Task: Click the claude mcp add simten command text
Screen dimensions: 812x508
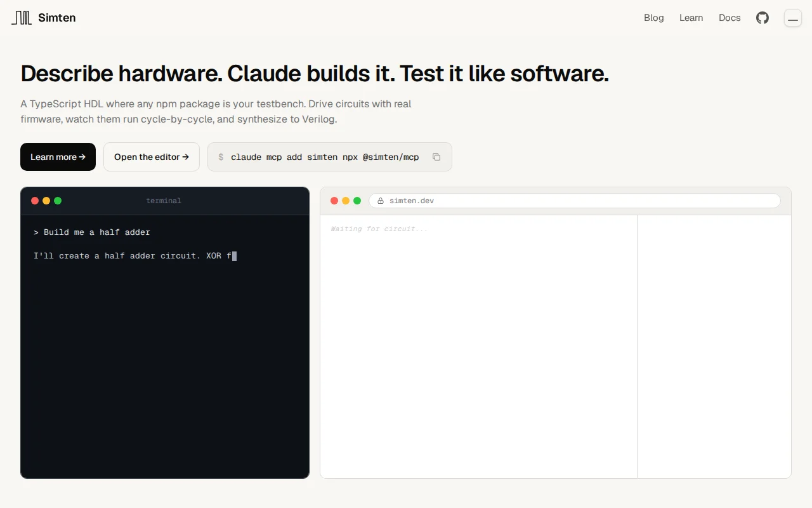Action: click(325, 157)
